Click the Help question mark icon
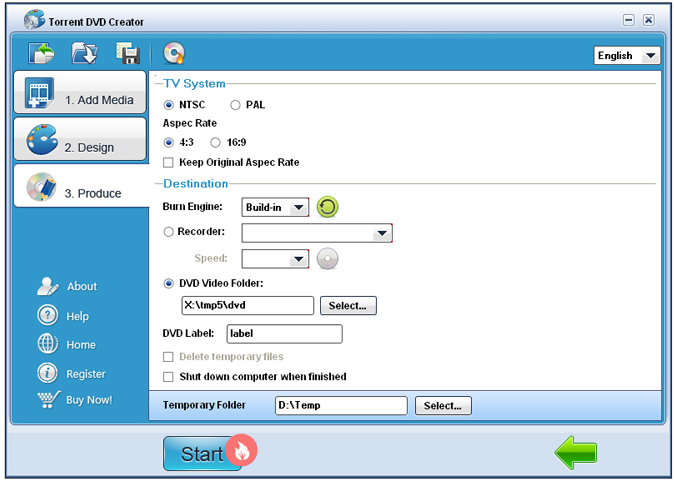674x481 pixels. (x=47, y=315)
